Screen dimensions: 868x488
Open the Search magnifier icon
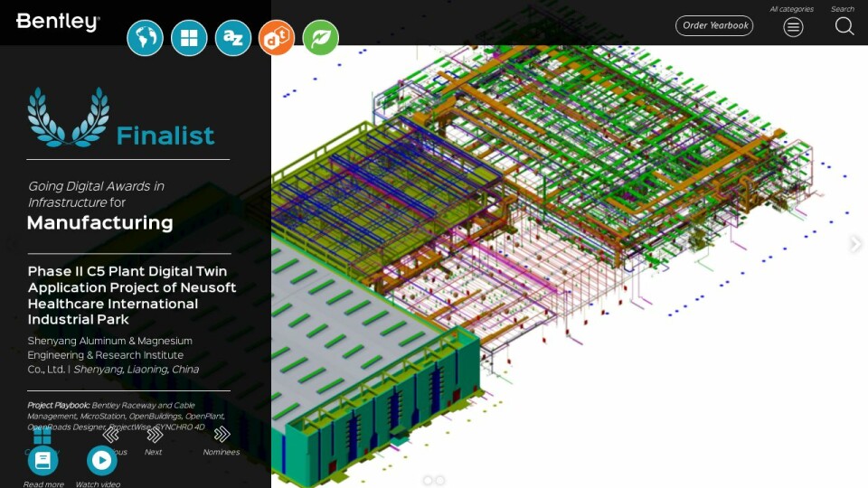tap(844, 26)
